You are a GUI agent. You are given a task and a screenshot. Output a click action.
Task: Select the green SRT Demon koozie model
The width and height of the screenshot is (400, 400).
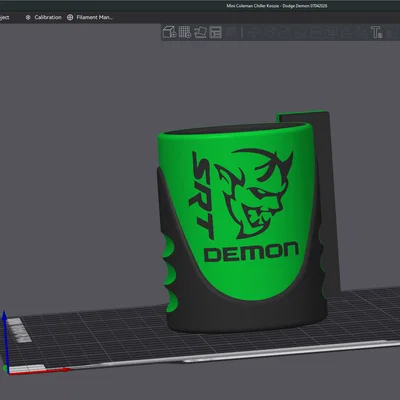pyautogui.click(x=243, y=227)
